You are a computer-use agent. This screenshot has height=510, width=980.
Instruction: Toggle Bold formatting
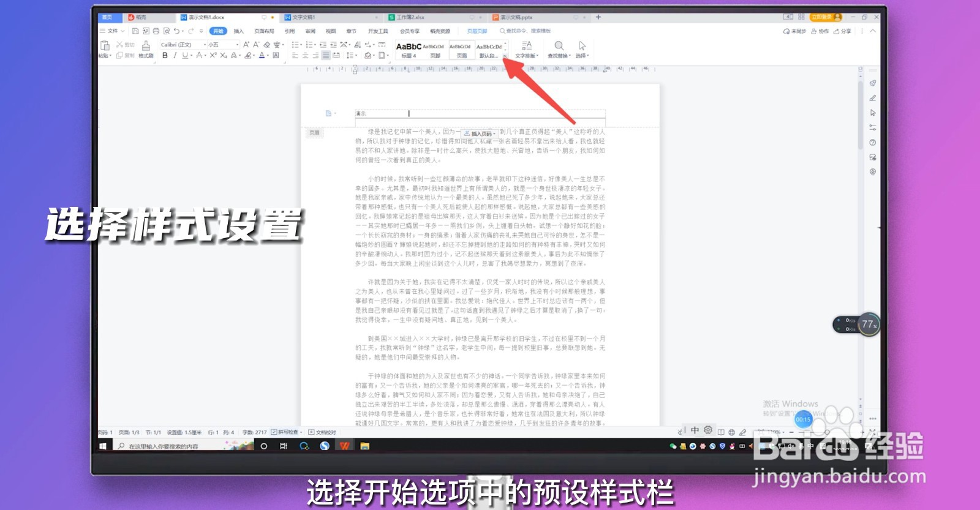pyautogui.click(x=165, y=55)
